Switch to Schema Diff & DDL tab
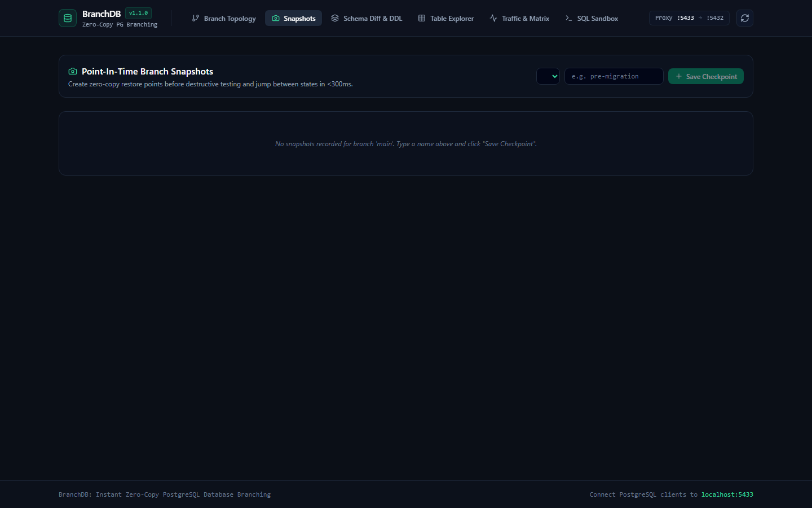This screenshot has height=508, width=812. click(x=367, y=18)
